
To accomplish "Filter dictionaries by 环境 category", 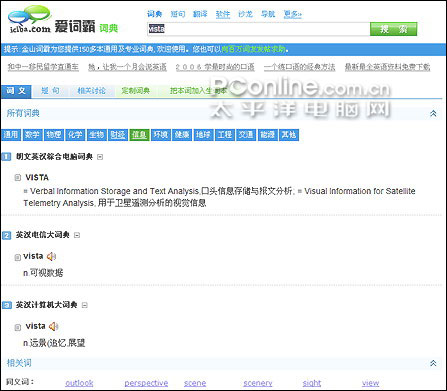I will tap(160, 135).
